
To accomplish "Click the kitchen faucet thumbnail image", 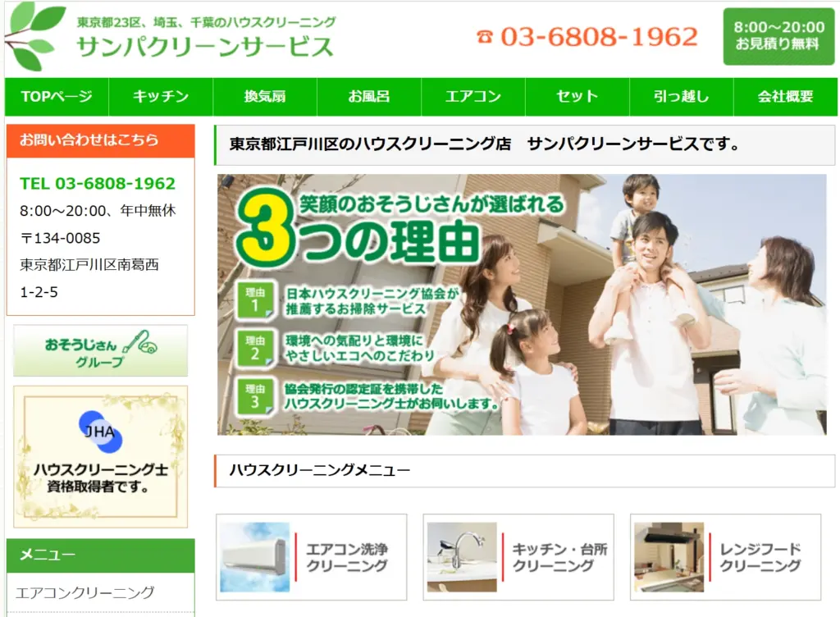I will (462, 557).
